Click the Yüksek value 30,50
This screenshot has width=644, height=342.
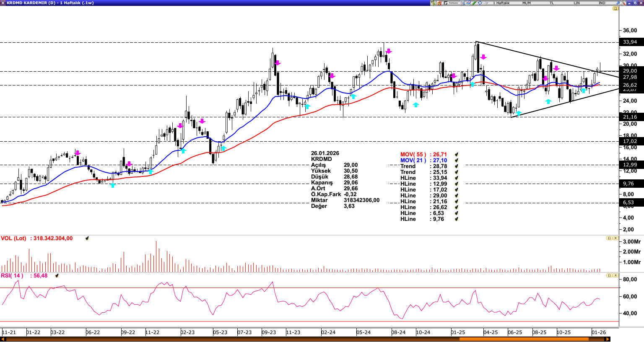click(x=351, y=171)
